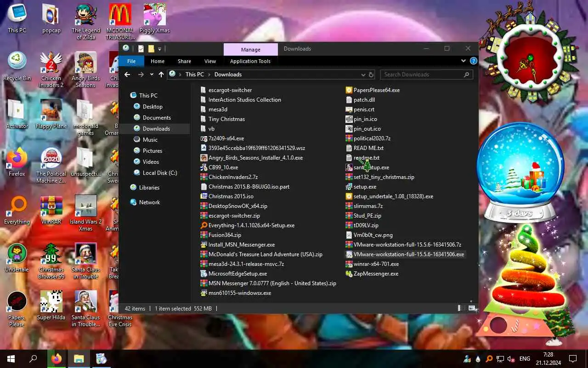Image resolution: width=588 pixels, height=368 pixels.
Task: Open the mcdonald games folder icon
Action: tap(85, 117)
